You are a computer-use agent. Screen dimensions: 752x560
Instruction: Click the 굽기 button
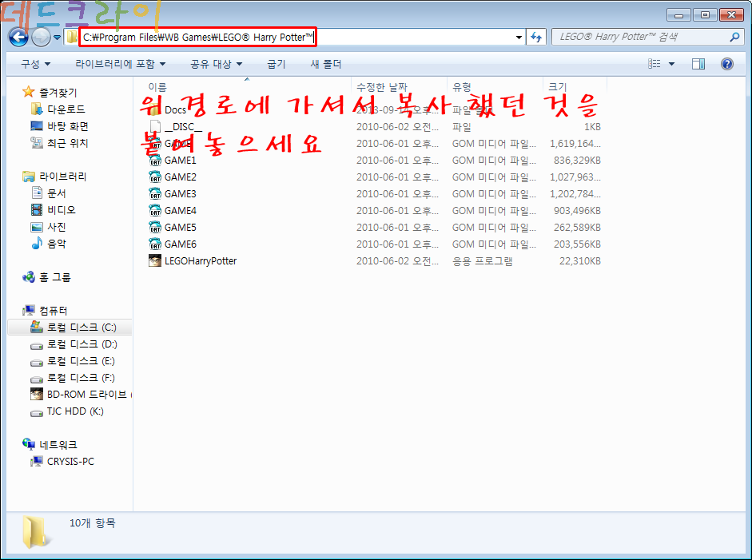point(277,64)
